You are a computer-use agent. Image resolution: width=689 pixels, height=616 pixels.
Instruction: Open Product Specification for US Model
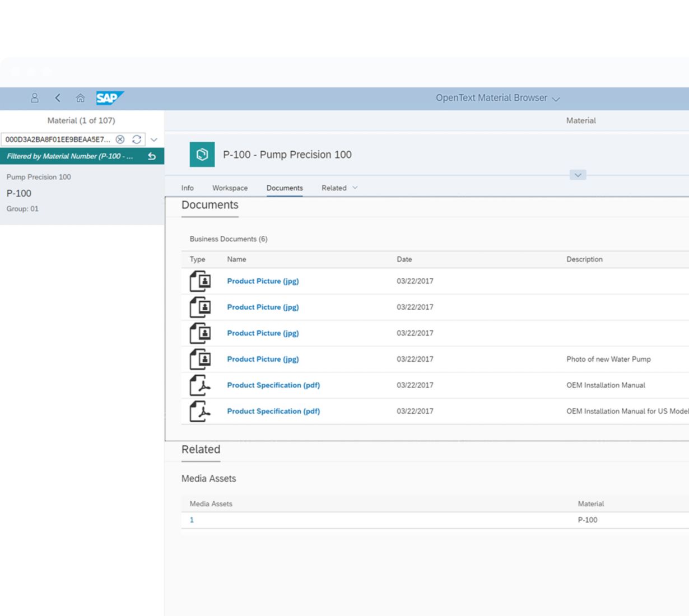click(x=273, y=411)
